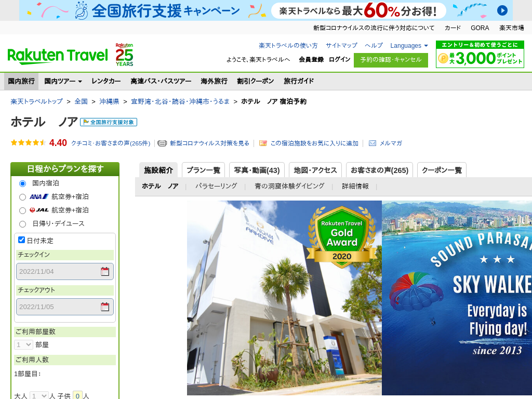The image size is (532, 399).
Task: Select 国内宿泊 radio button
Action: click(x=22, y=183)
